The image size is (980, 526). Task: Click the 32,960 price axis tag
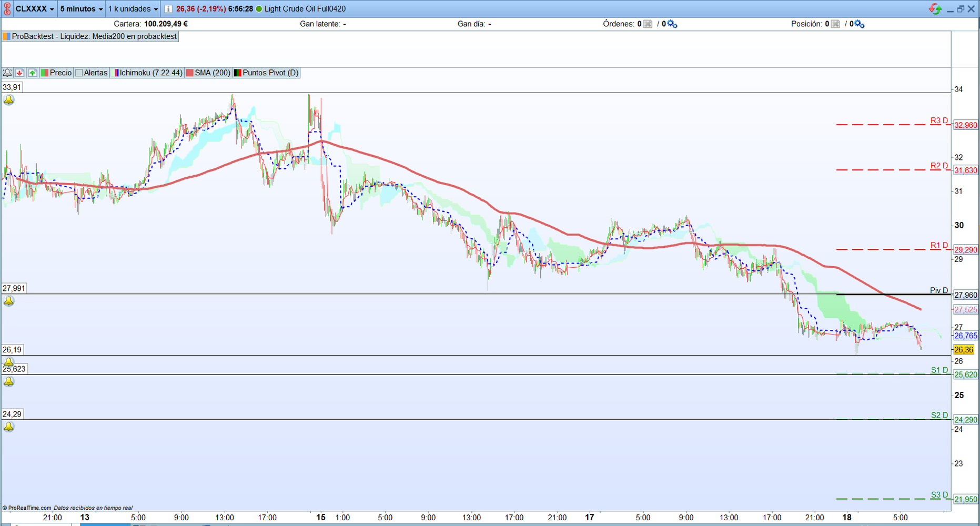[x=966, y=125]
